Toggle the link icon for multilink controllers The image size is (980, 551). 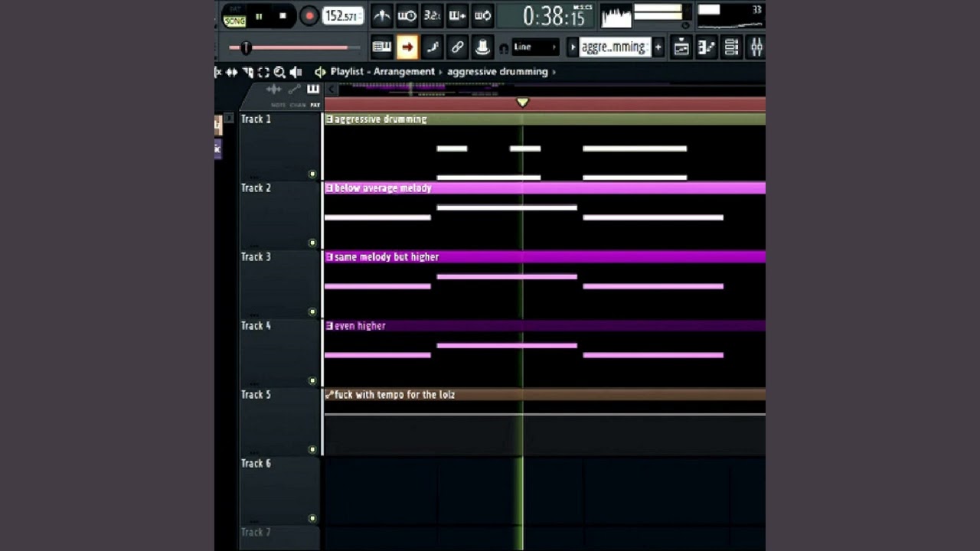coord(457,47)
